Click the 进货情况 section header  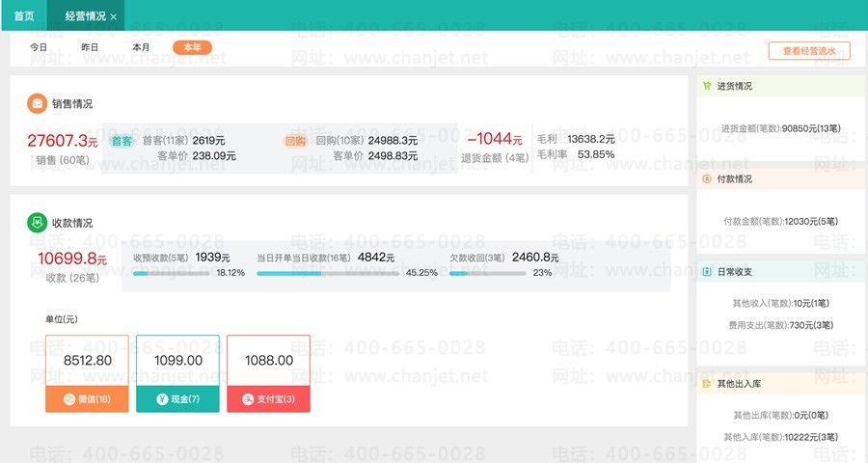point(780,86)
